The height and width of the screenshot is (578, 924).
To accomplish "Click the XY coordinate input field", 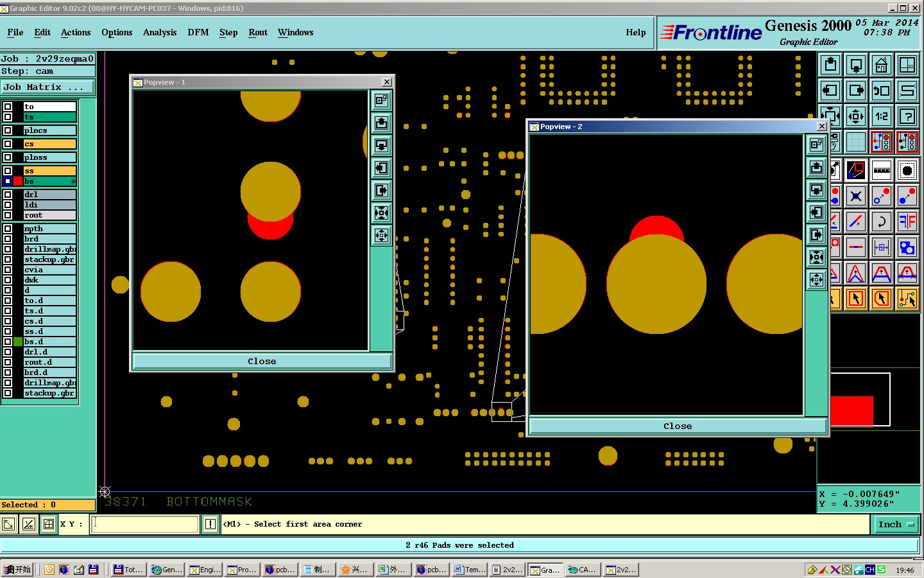I will coord(145,524).
